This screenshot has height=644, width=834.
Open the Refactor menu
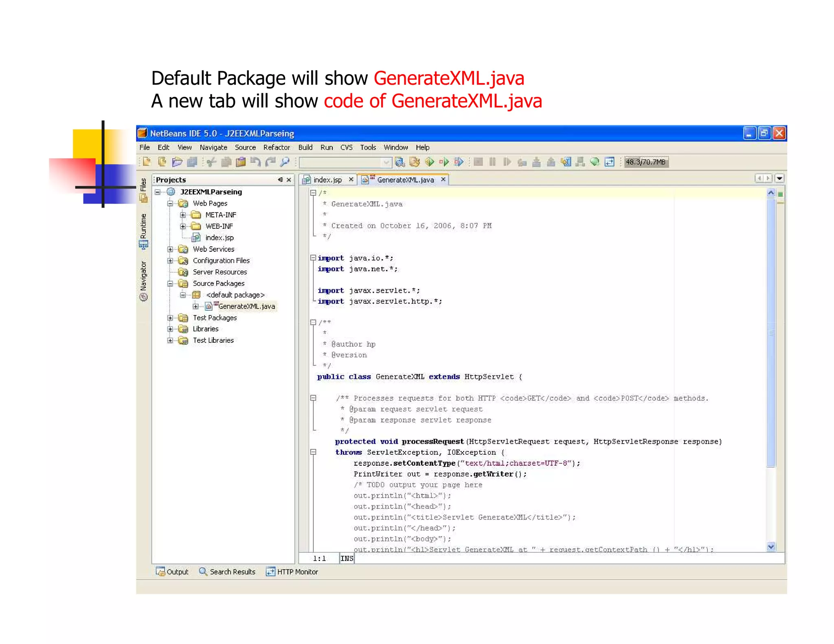[277, 147]
